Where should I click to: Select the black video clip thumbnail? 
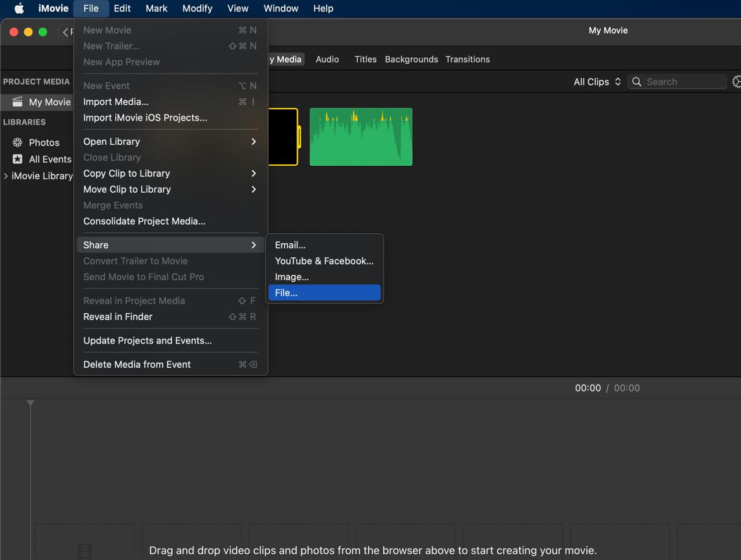(284, 137)
